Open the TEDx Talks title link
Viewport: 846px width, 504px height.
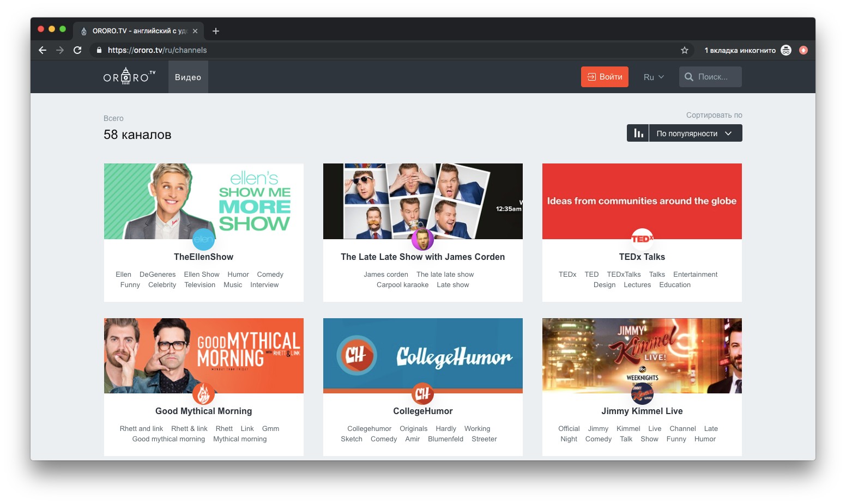(x=642, y=257)
